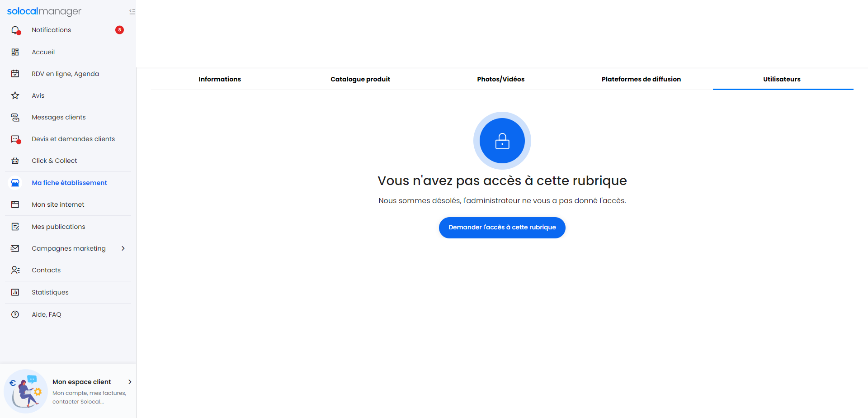The height and width of the screenshot is (418, 868).
Task: Open the Notifications bell icon
Action: tap(15, 30)
